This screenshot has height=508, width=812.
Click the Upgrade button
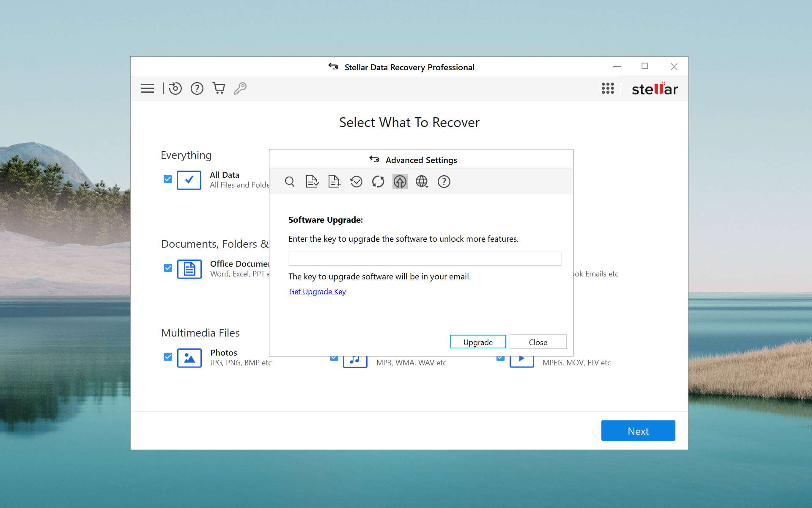point(477,342)
